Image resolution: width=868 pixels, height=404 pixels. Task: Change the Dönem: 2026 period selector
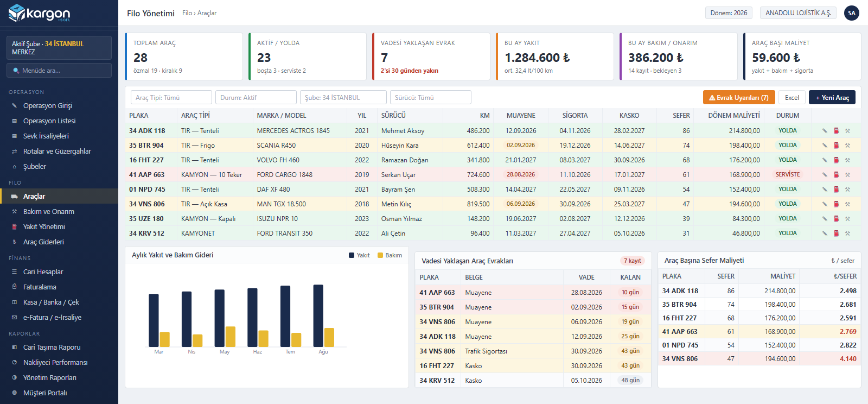pos(729,13)
